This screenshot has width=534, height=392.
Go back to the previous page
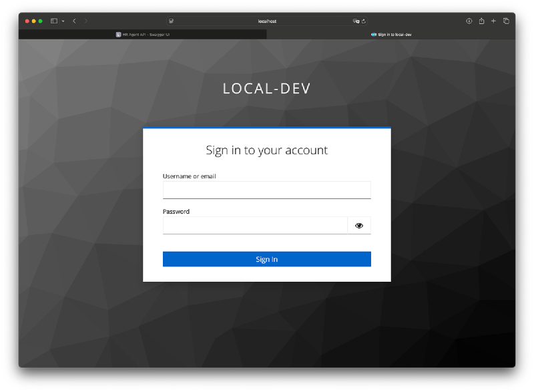point(74,21)
